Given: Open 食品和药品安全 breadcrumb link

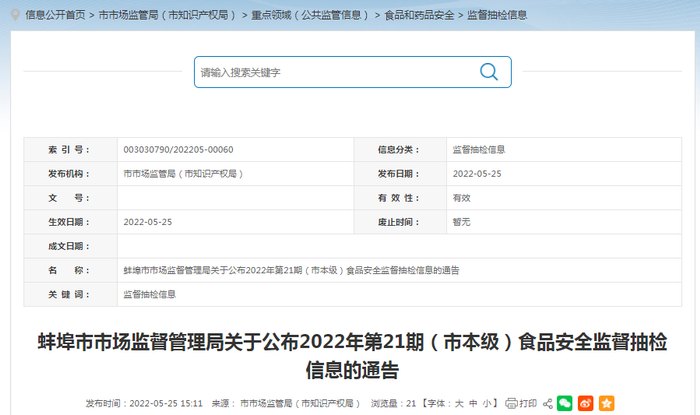Looking at the screenshot, I should click(x=419, y=15).
